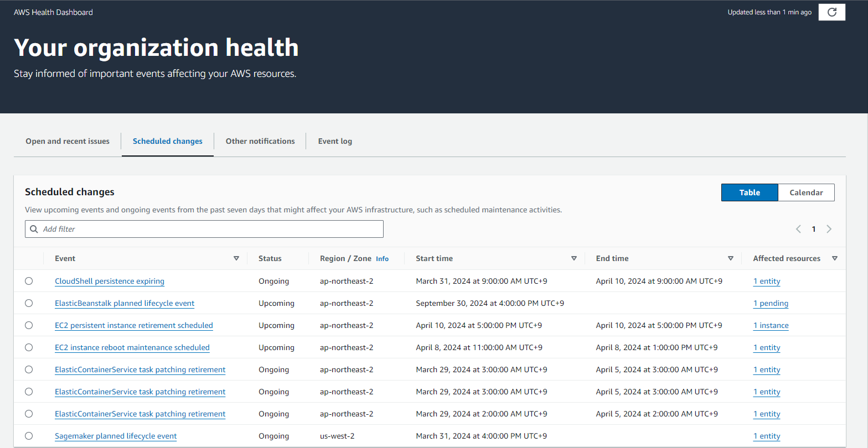
Task: Sort by Event column arrow
Action: pyautogui.click(x=236, y=258)
